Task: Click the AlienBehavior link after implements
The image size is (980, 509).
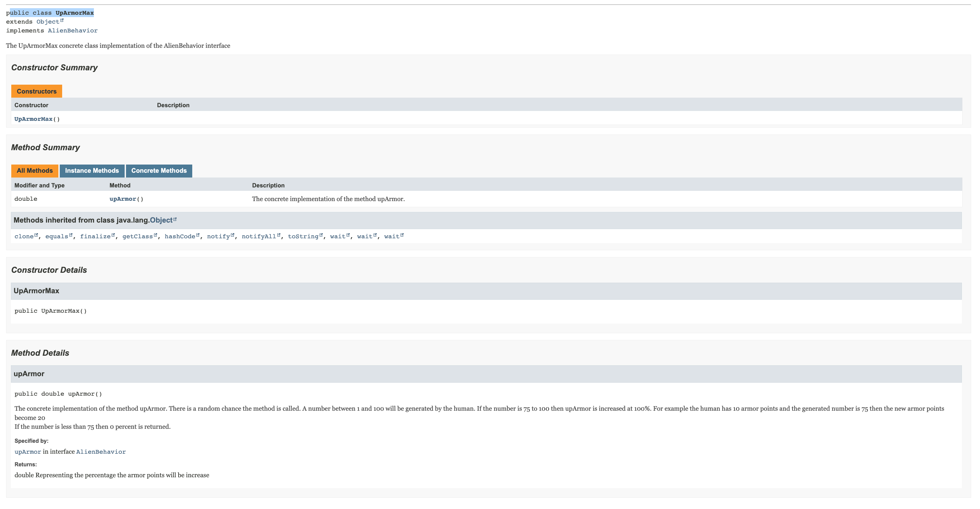Action: click(72, 30)
